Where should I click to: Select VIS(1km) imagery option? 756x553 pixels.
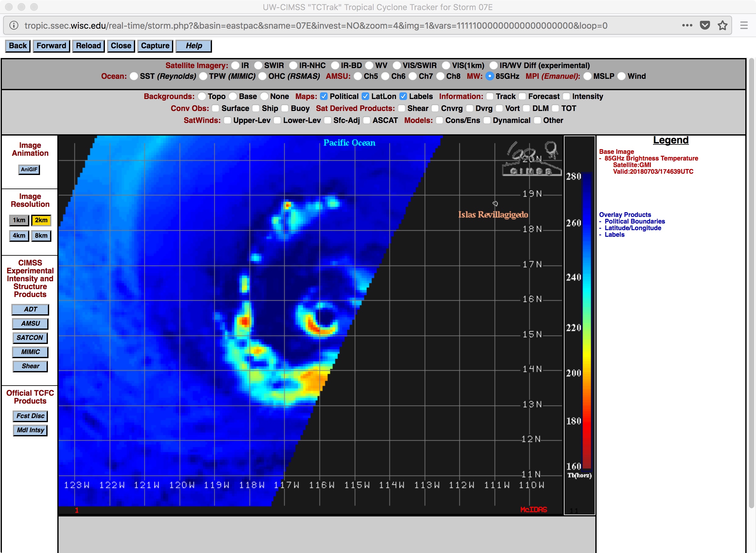446,65
